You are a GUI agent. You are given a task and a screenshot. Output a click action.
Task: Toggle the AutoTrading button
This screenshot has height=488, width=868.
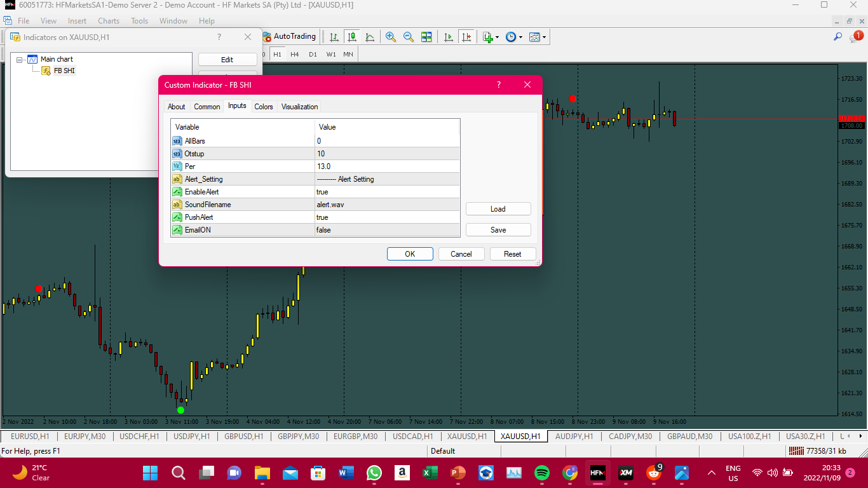289,37
